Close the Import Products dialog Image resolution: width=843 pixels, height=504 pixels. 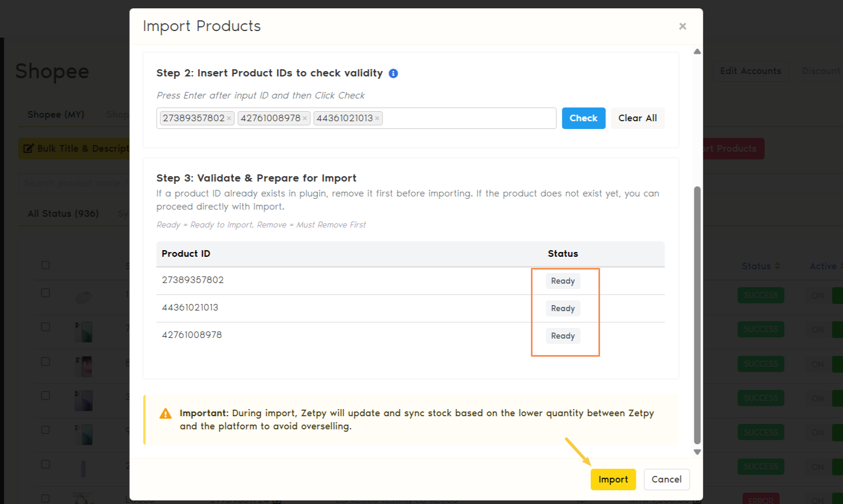(x=682, y=26)
